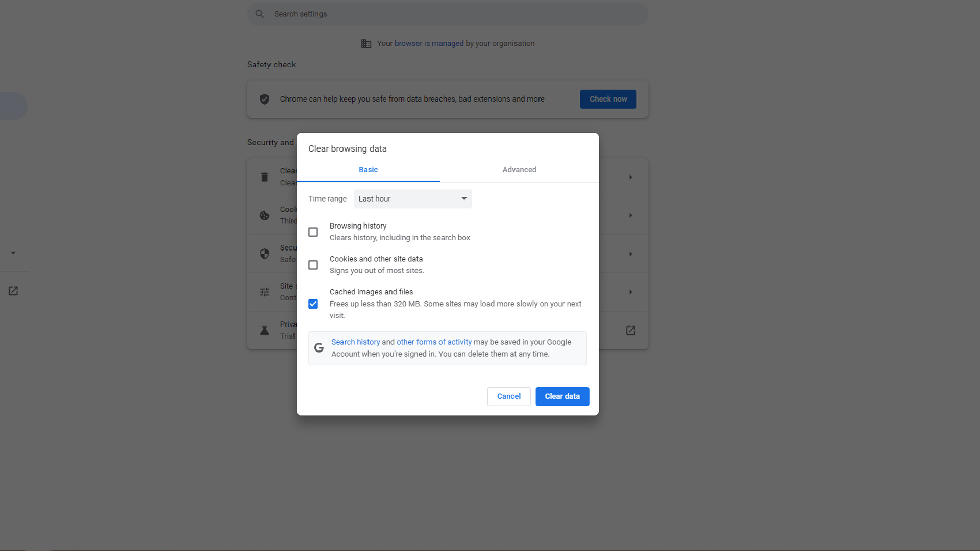Image resolution: width=980 pixels, height=551 pixels.
Task: Click the Security shield icon in settings list
Action: click(264, 254)
